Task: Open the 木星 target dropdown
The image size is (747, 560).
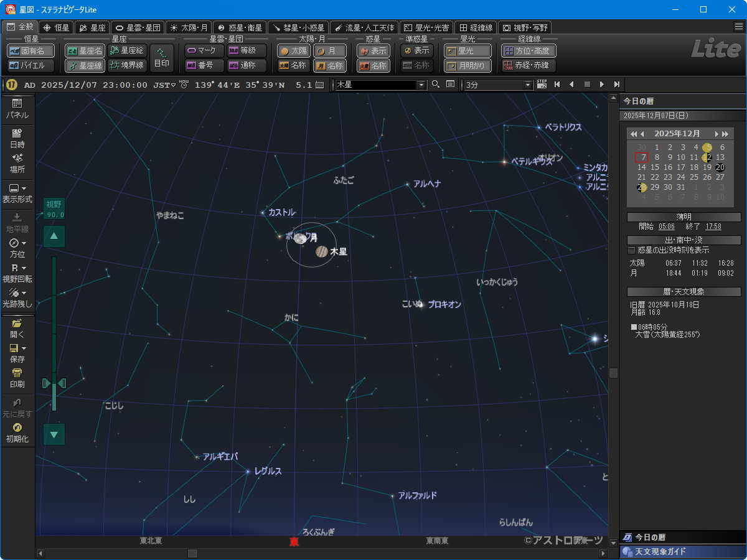Action: pyautogui.click(x=421, y=85)
